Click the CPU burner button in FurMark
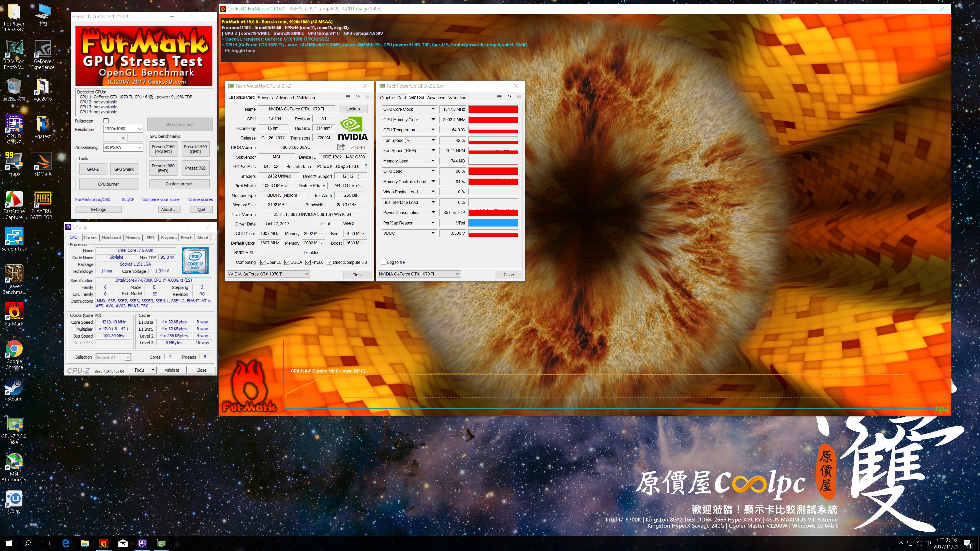 pos(108,184)
